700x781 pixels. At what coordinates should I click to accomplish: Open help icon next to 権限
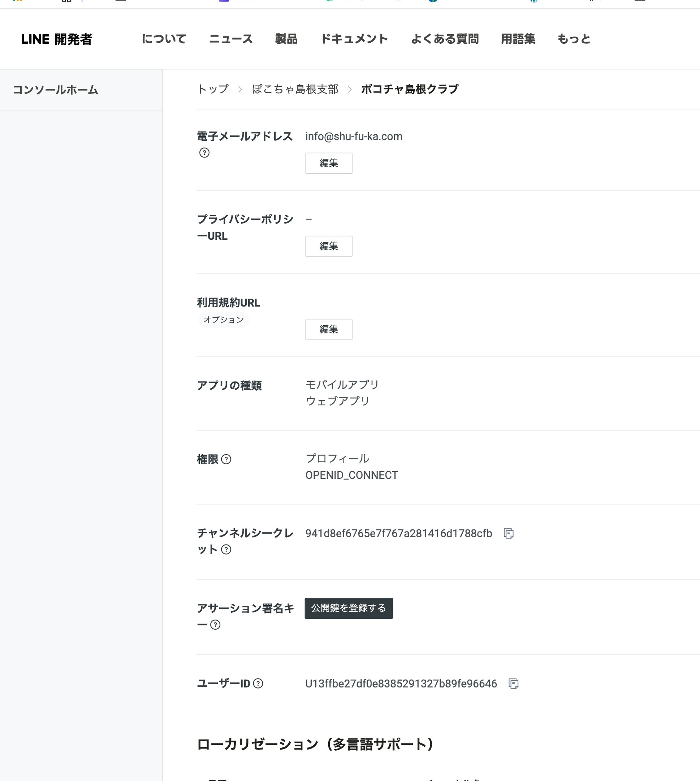[x=226, y=459]
